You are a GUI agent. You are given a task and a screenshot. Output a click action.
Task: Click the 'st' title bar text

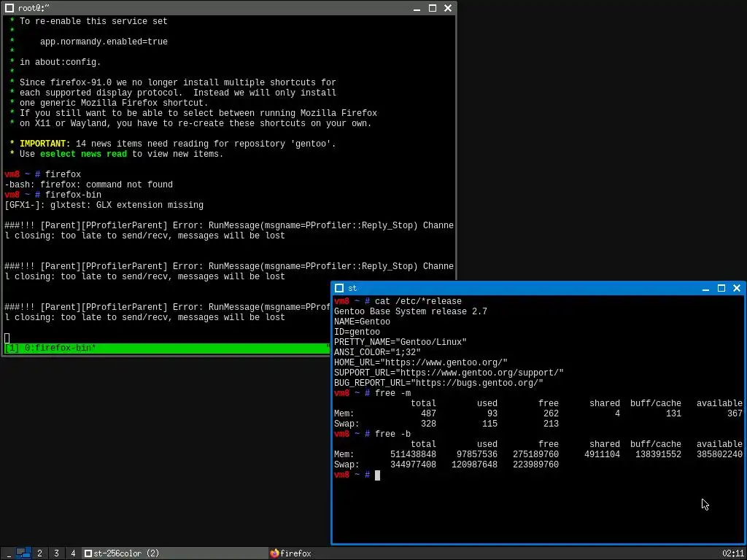(352, 288)
